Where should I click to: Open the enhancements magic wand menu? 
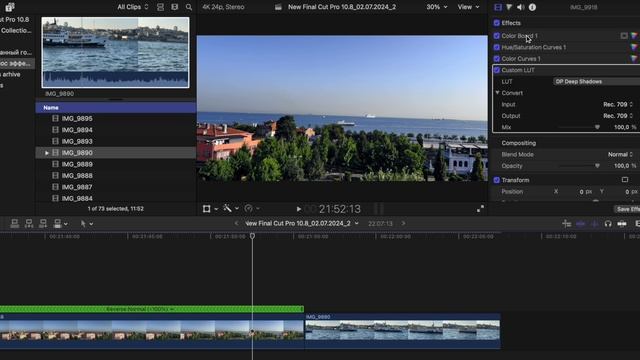(x=231, y=209)
